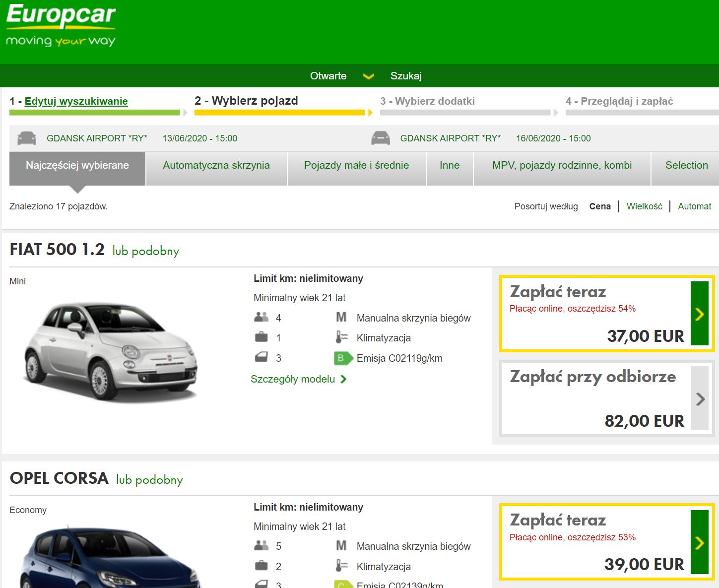The height and width of the screenshot is (588, 719).
Task: Click pickup date 13/06/2020 - 15:00
Action: 200,138
